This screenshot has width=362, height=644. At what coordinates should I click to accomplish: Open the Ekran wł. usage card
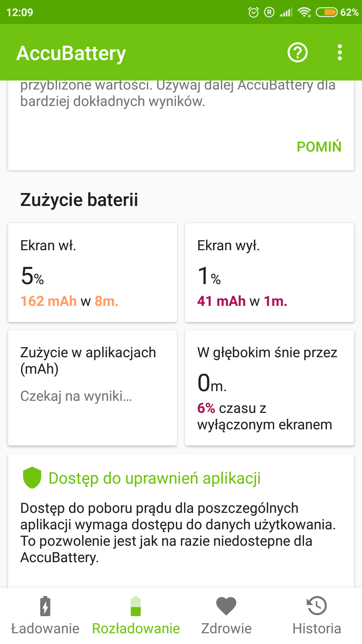tap(93, 272)
